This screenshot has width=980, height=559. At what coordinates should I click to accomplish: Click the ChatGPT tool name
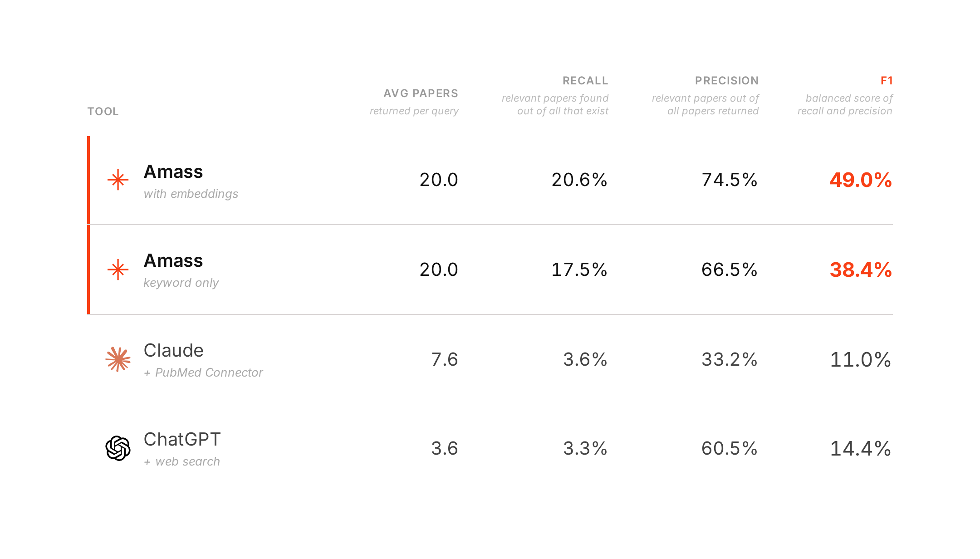tap(182, 440)
